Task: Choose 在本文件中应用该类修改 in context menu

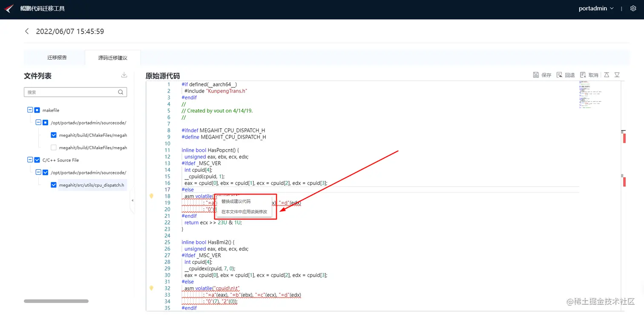Action: tap(244, 211)
